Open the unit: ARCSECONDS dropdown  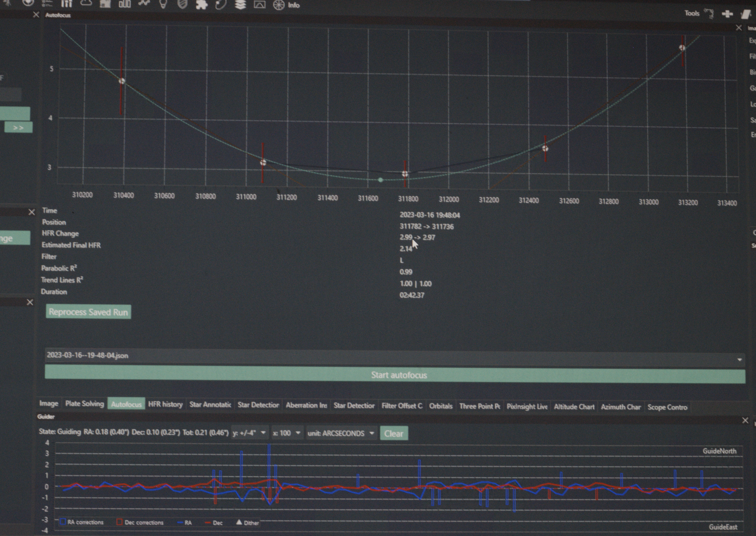point(341,433)
